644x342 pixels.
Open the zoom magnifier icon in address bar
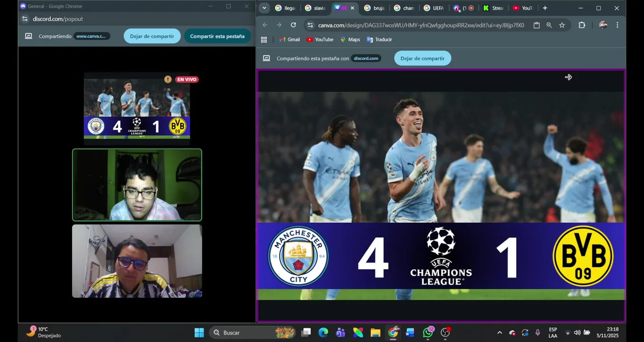(549, 25)
